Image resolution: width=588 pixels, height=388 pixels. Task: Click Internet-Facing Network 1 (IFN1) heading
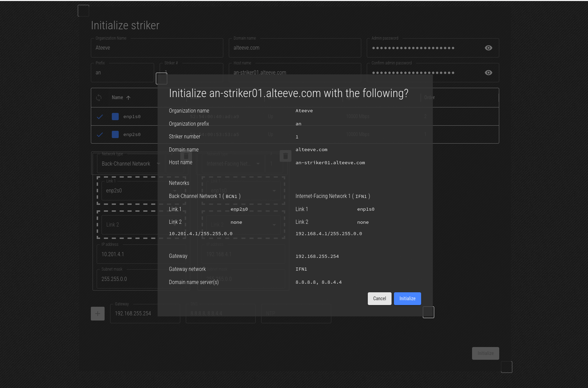333,196
